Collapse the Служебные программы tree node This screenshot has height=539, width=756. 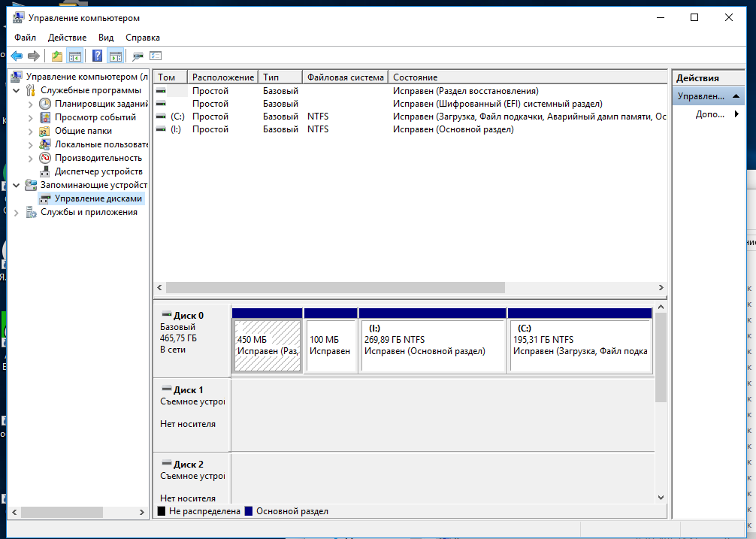[x=16, y=90]
